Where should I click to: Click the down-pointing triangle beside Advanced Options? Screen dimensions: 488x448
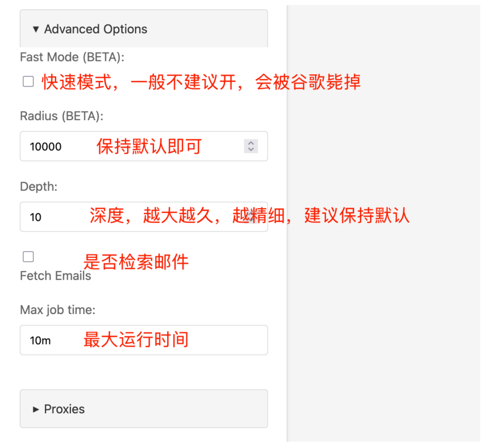(36, 30)
